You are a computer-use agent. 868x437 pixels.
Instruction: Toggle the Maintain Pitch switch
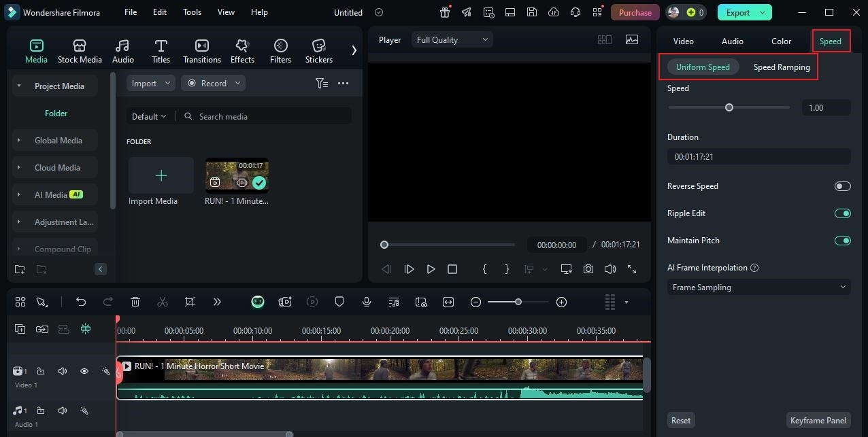pyautogui.click(x=842, y=241)
